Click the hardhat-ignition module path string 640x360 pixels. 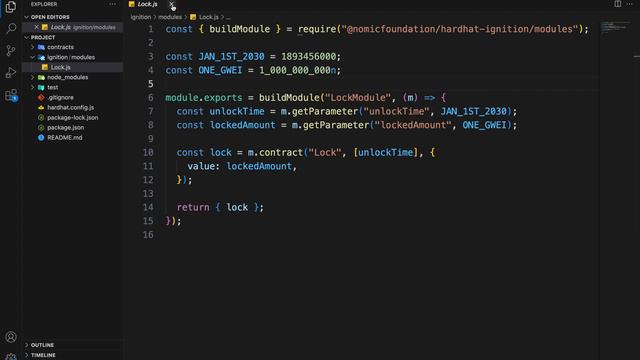click(460, 29)
